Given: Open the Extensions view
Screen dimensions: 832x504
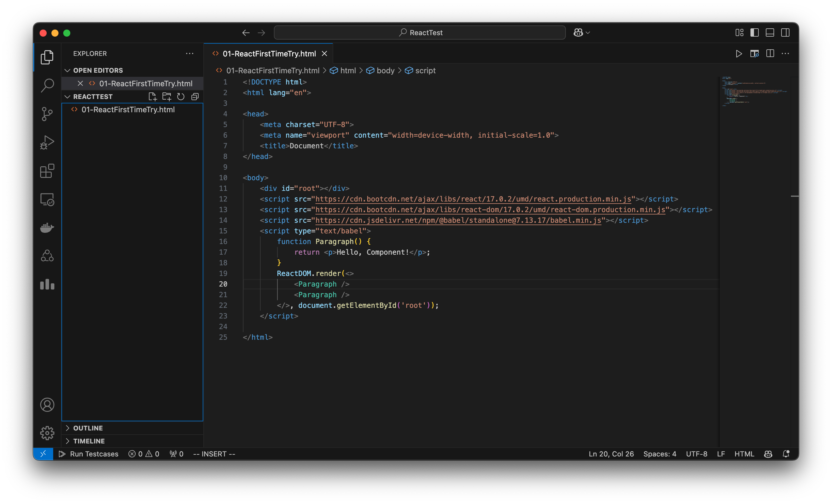Looking at the screenshot, I should pos(47,171).
